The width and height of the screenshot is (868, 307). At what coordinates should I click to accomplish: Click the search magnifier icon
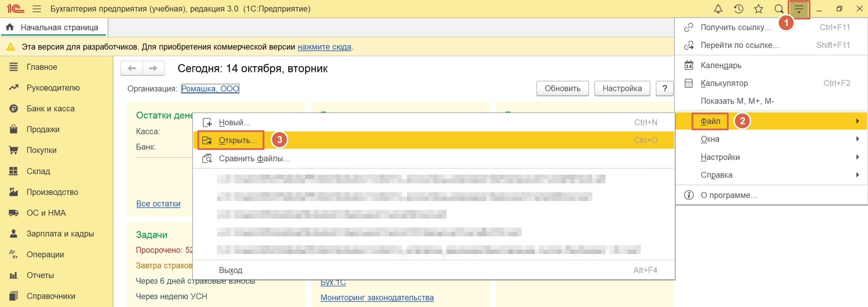[779, 9]
